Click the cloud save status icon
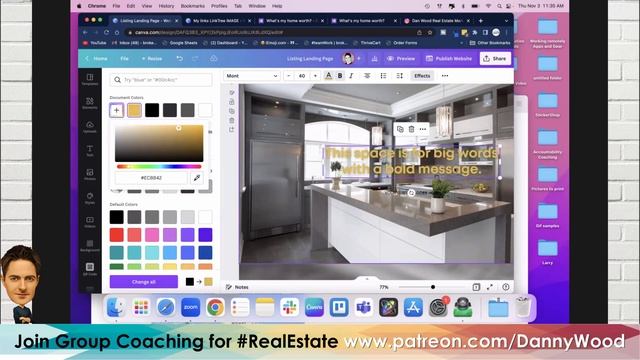The height and width of the screenshot is (360, 640). 213,58
